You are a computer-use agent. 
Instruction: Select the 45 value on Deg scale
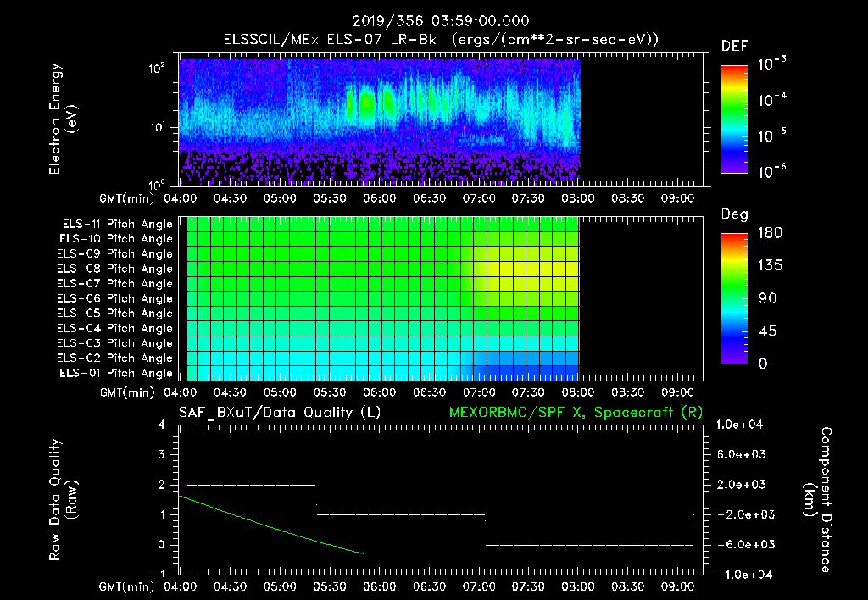coord(767,331)
